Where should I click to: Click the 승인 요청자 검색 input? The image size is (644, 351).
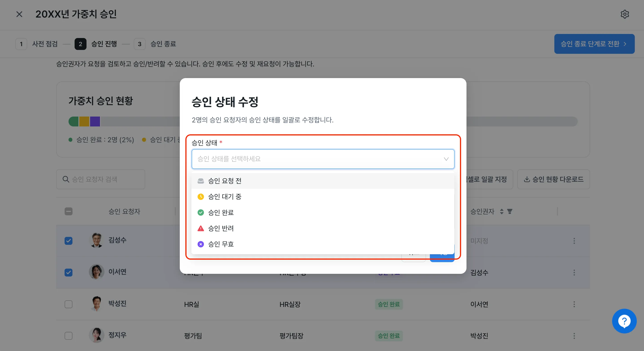click(x=100, y=179)
